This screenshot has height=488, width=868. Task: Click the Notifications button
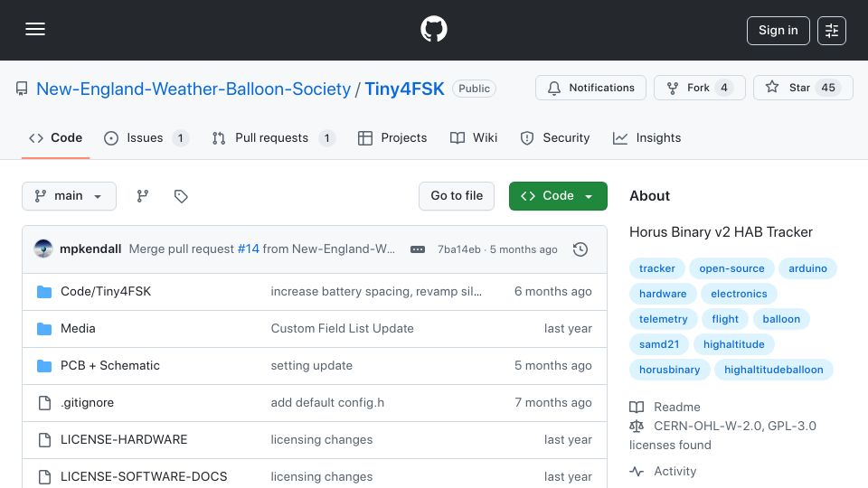click(590, 88)
